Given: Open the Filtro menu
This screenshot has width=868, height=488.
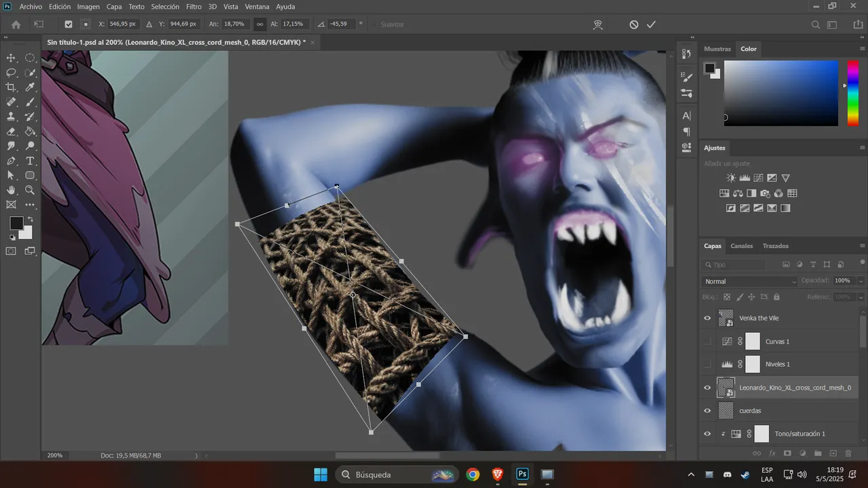Looking at the screenshot, I should 194,7.
